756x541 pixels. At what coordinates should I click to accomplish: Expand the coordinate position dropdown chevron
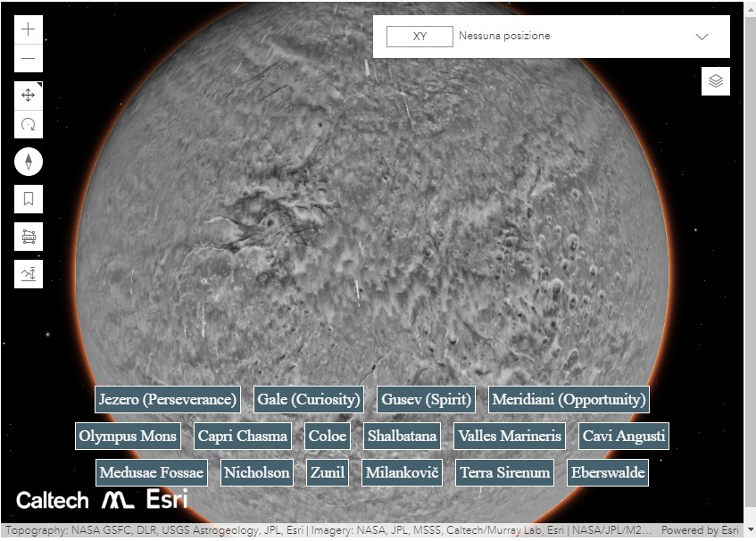702,37
